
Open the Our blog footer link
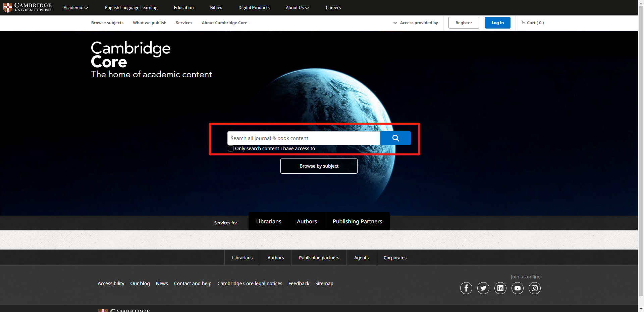click(140, 283)
